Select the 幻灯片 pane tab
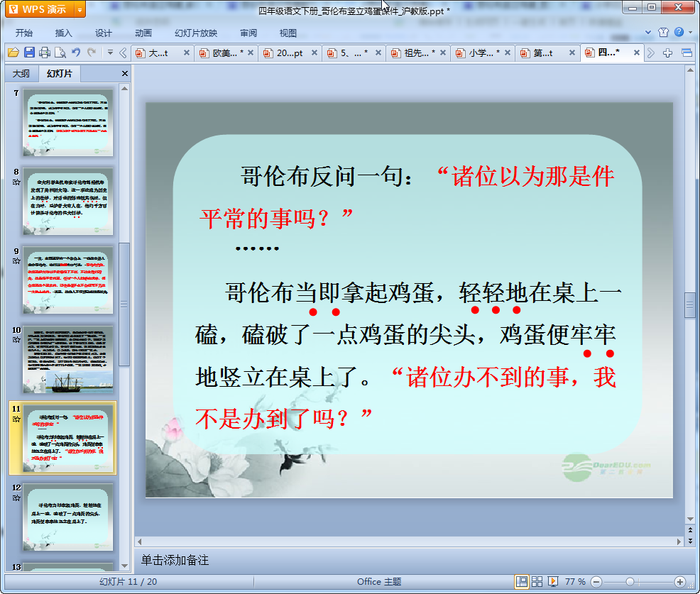The height and width of the screenshot is (594, 700). coord(60,74)
